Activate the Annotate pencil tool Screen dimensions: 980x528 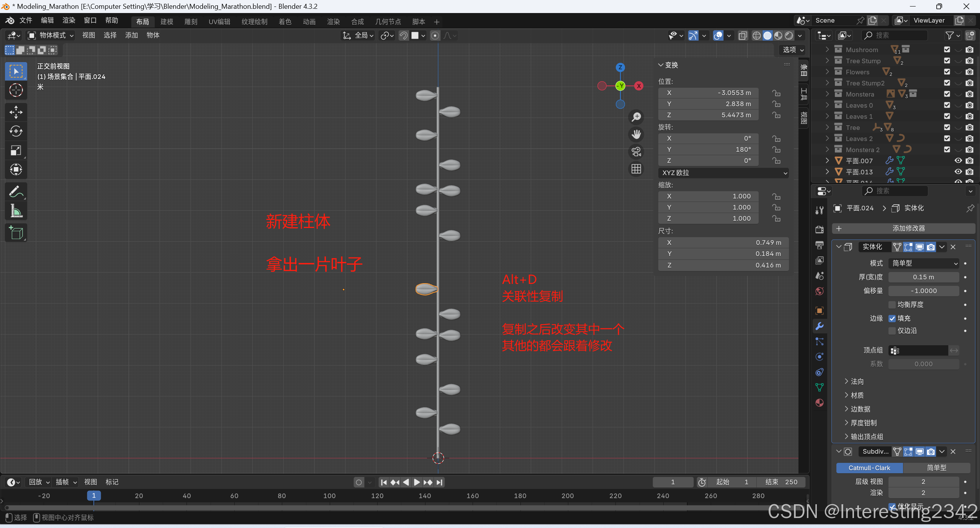[x=16, y=192]
